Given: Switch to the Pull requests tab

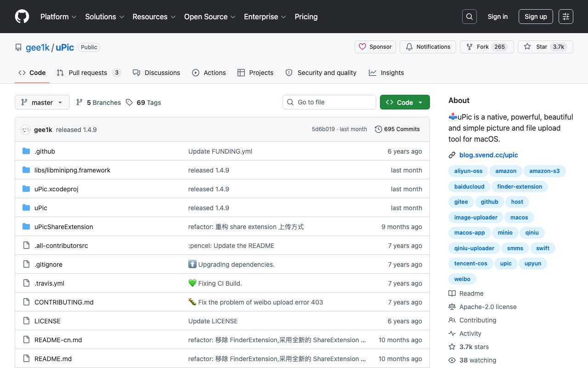Looking at the screenshot, I should coord(89,73).
